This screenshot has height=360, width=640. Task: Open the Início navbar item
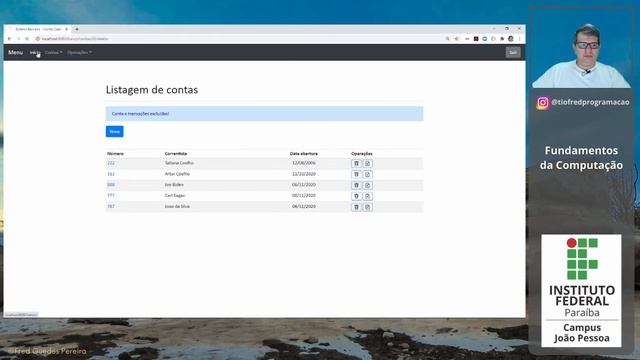click(x=35, y=53)
